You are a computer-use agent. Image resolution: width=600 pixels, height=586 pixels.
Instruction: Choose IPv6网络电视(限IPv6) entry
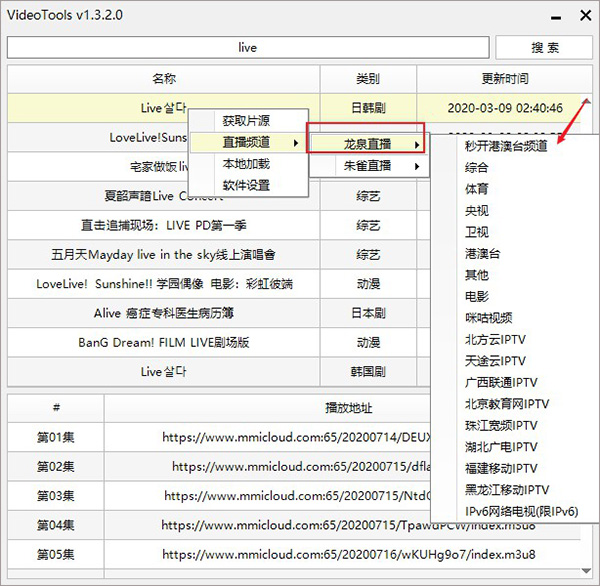tap(521, 511)
